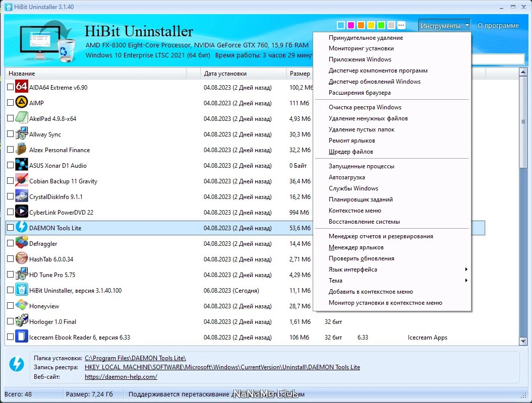This screenshot has height=403, width=532.
Task: Open Шредер файлов tool
Action: pyautogui.click(x=392, y=152)
